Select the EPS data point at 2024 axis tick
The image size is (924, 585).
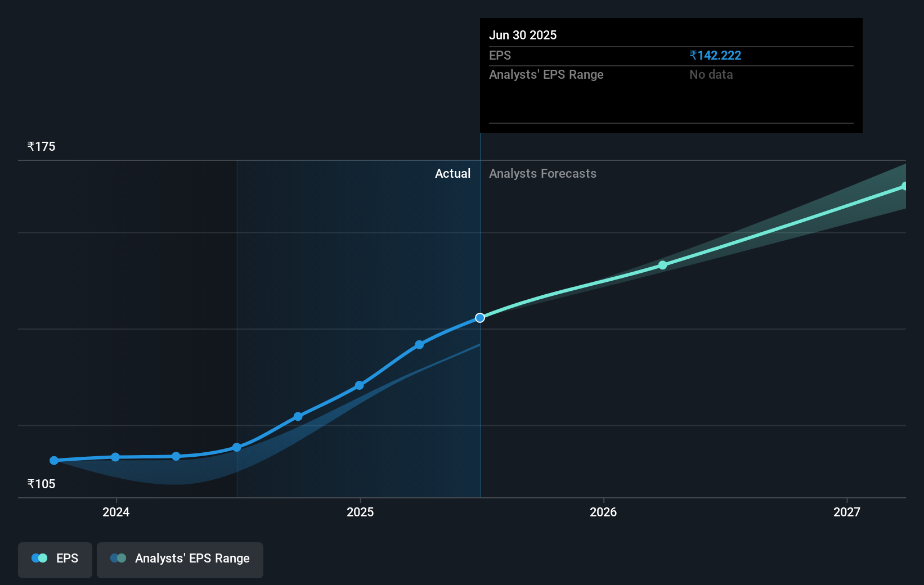click(115, 457)
